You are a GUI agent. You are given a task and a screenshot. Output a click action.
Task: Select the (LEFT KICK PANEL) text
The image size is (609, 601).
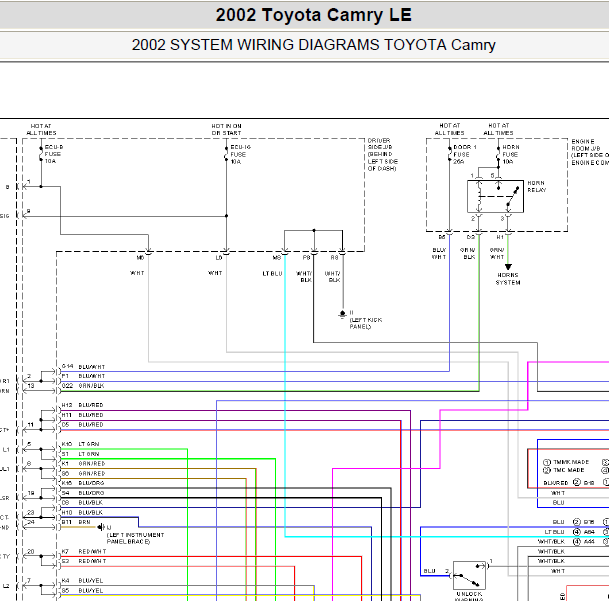tap(365, 323)
